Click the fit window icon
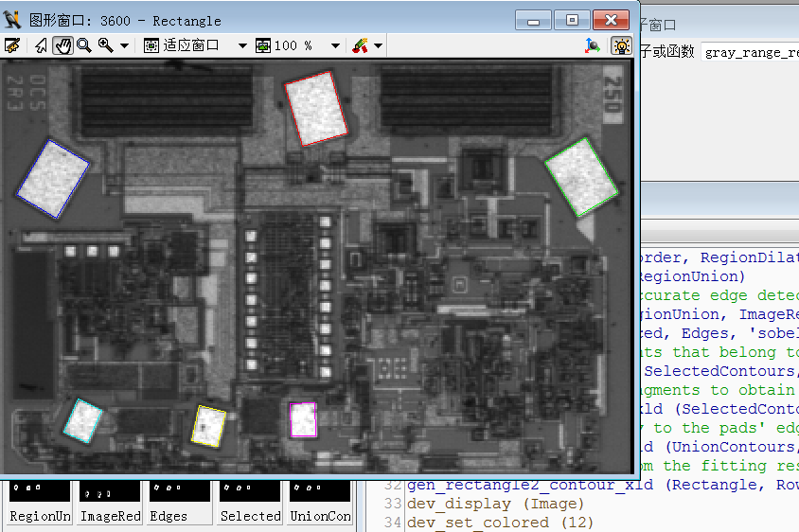This screenshot has height=532, width=799. (x=151, y=45)
